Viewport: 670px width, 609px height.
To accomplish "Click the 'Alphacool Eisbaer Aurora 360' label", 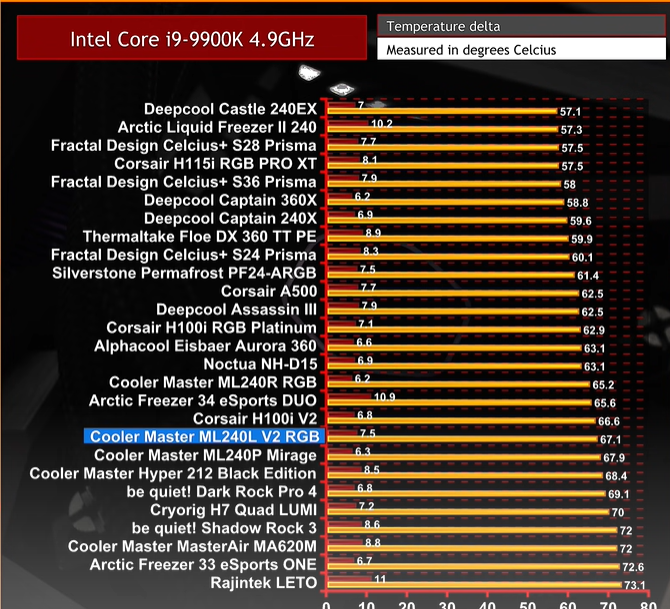I will click(206, 346).
